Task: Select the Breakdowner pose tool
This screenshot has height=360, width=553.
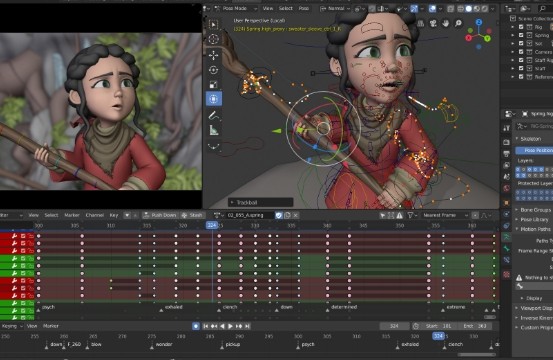Action: 214,146
